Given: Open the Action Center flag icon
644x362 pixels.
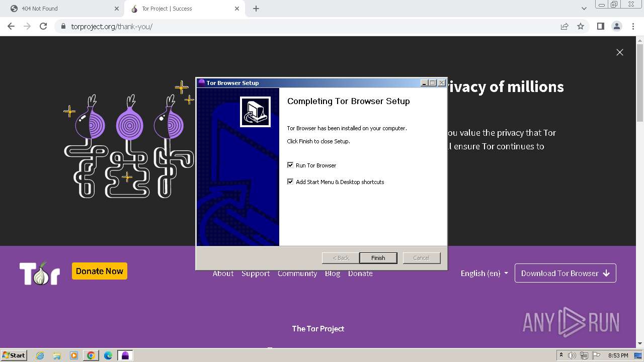Looking at the screenshot, I should pos(596,355).
